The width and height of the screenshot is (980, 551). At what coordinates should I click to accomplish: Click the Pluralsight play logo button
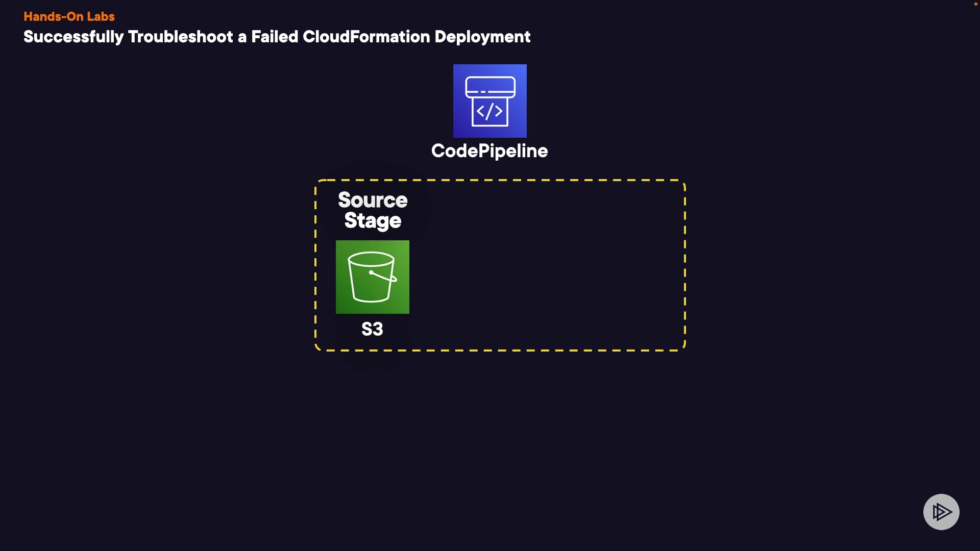click(x=941, y=512)
